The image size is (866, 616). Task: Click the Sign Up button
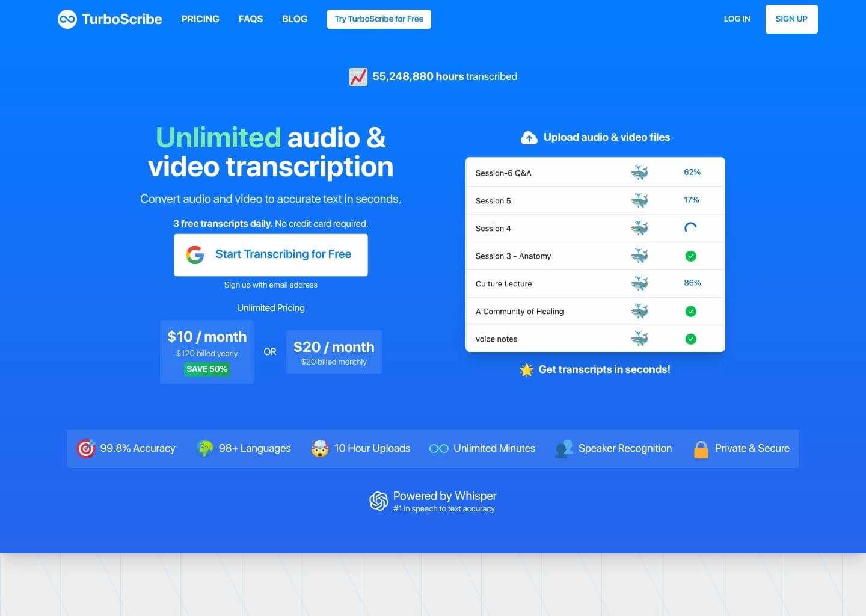tap(791, 19)
